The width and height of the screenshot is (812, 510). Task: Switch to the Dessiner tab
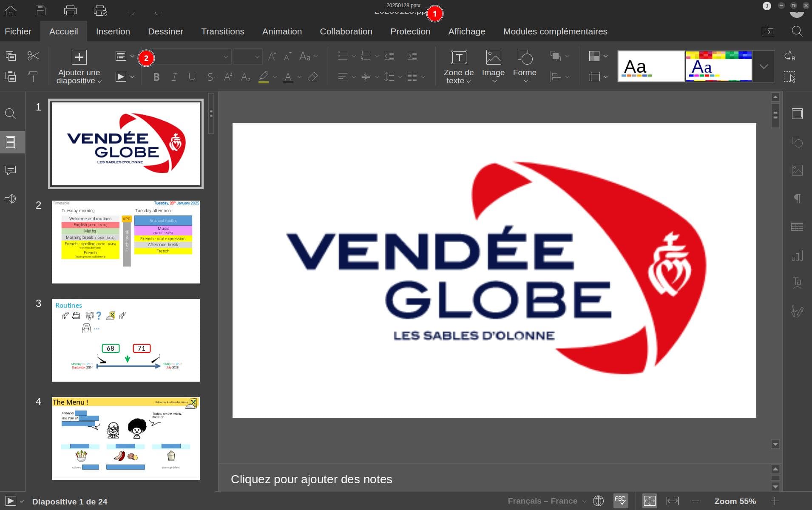[x=165, y=31]
